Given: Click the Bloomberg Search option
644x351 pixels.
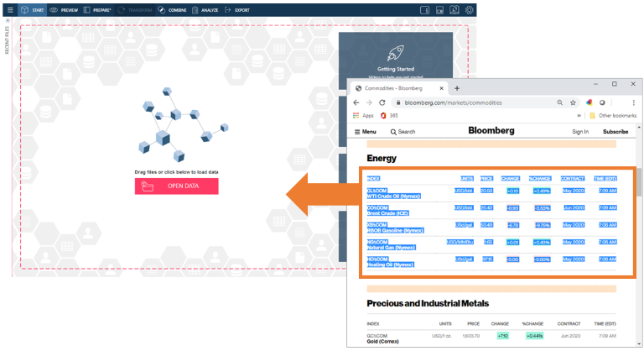Looking at the screenshot, I should pos(402,132).
